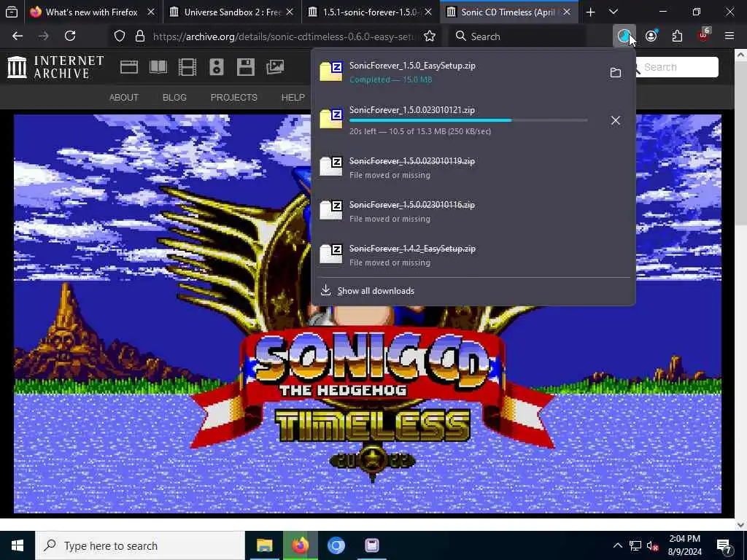This screenshot has width=747, height=560.
Task: Close the Sonic CD Timeless tab
Action: pos(566,12)
